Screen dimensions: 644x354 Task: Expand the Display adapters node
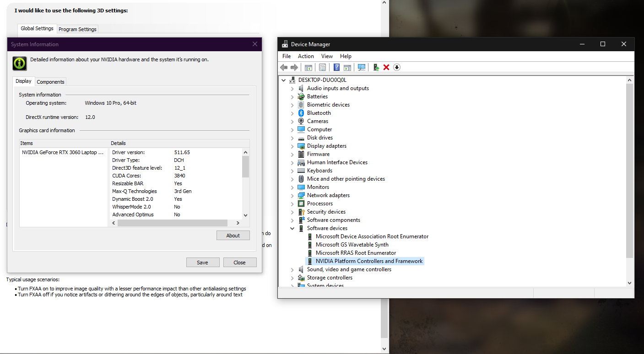pyautogui.click(x=292, y=146)
